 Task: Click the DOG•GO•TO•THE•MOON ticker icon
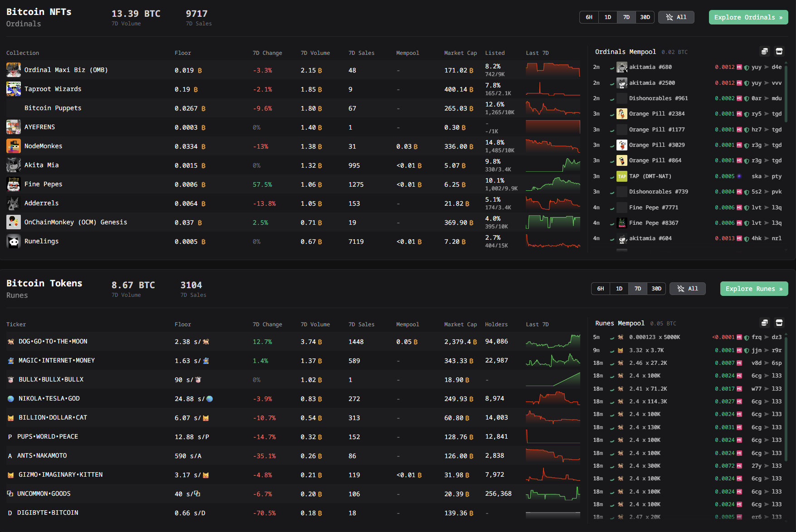point(11,342)
